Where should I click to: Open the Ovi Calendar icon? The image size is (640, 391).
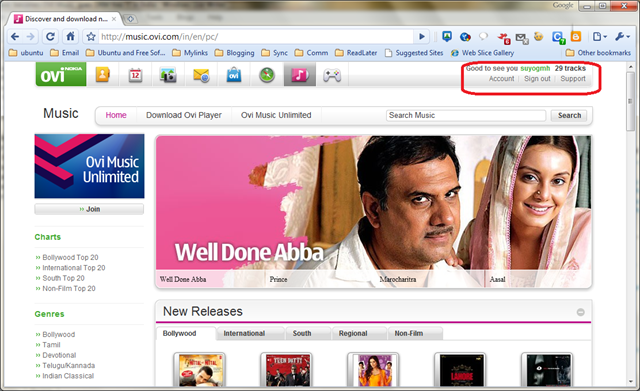tap(136, 75)
